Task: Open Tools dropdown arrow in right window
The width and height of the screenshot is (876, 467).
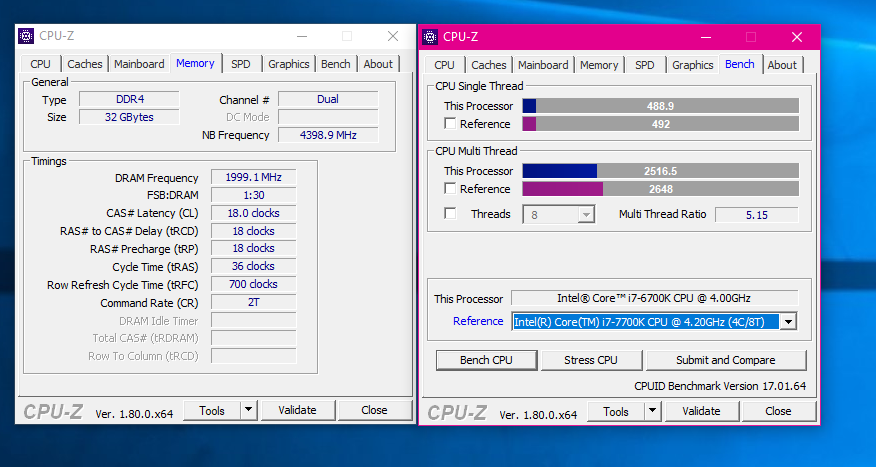Action: point(653,412)
